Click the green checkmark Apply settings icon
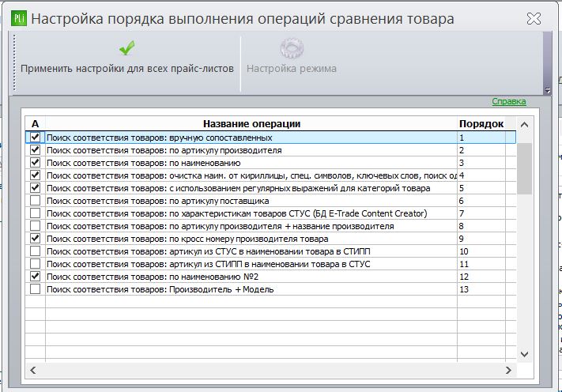This screenshot has height=392, width=562. [127, 47]
